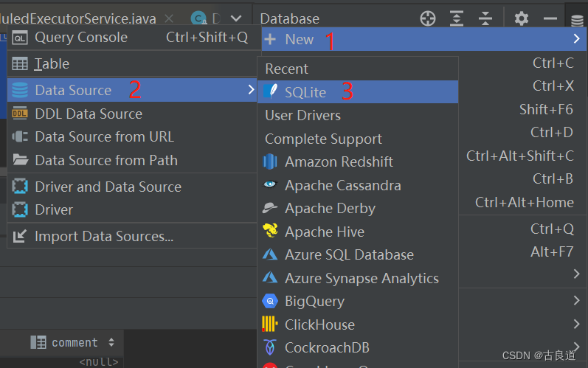Pick ClickHouse data source
This screenshot has height=368, width=588.
(x=358, y=324)
